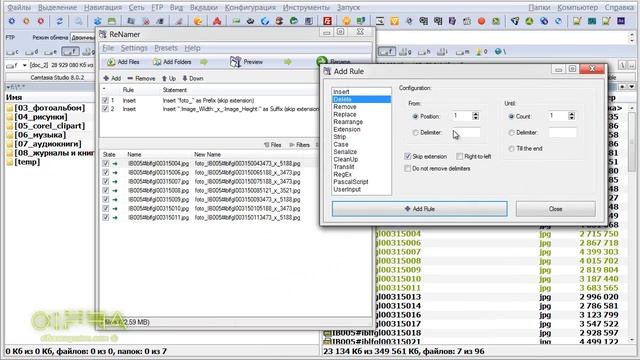
Task: Click the Statement column header in ReNamer
Action: [x=175, y=90]
